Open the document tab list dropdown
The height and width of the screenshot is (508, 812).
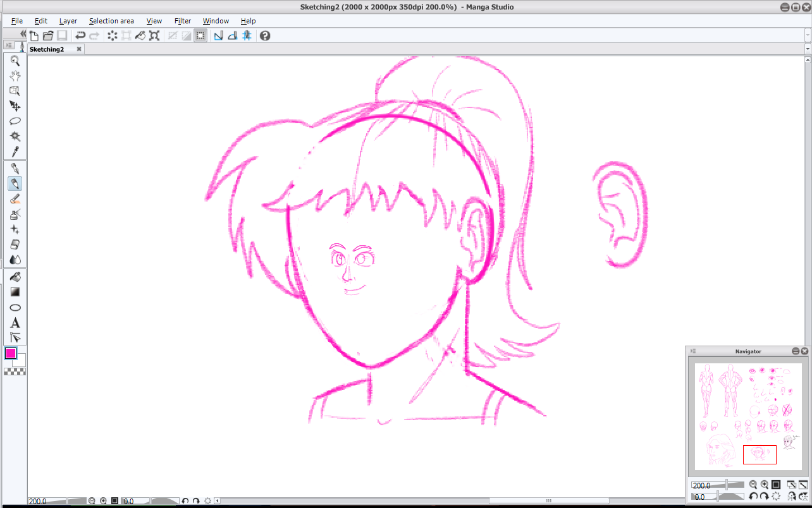point(808,49)
